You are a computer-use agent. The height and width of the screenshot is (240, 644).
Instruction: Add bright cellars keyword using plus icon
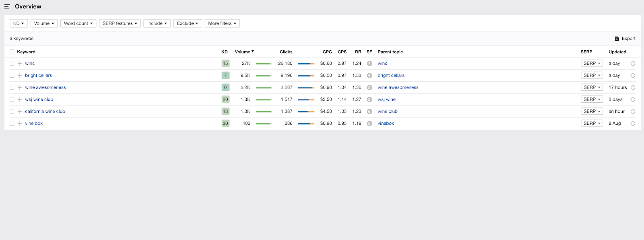point(20,76)
